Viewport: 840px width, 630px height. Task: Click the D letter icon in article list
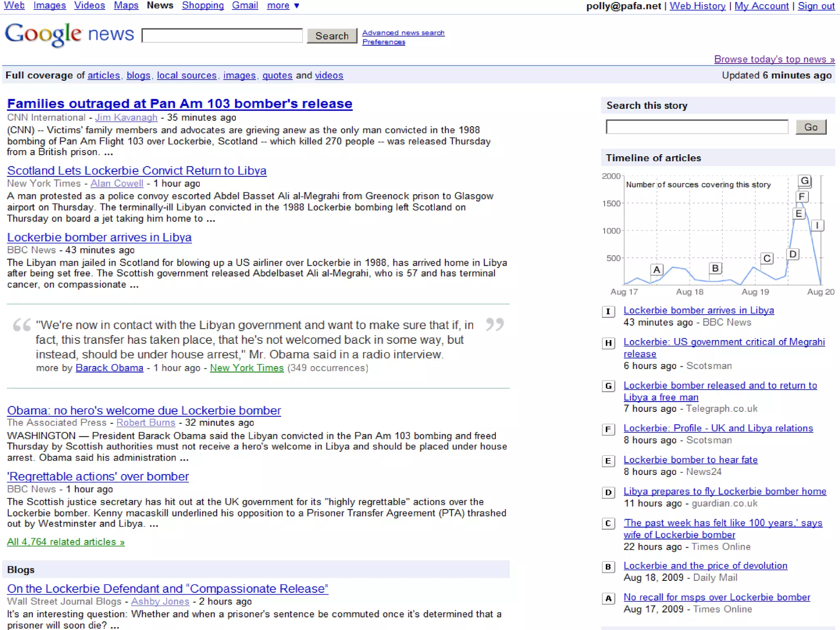(608, 493)
